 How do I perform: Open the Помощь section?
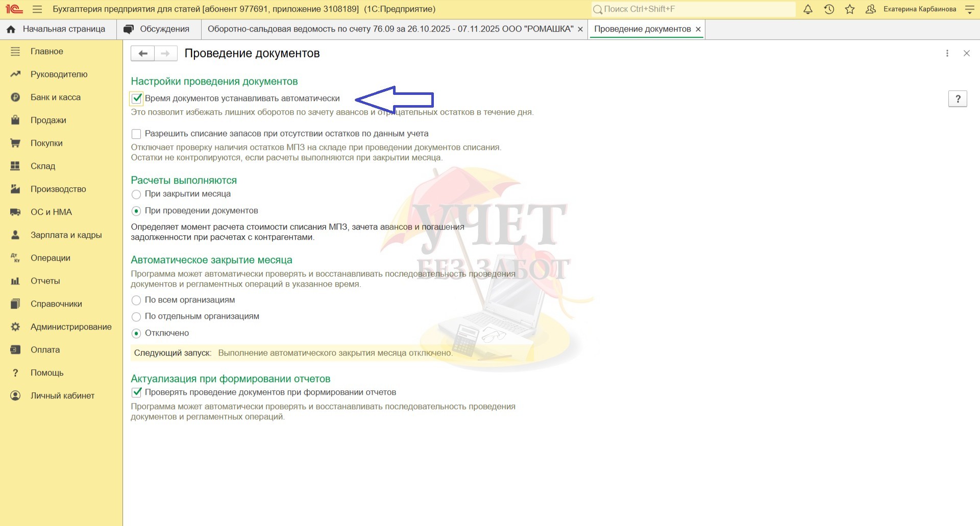[x=47, y=373]
